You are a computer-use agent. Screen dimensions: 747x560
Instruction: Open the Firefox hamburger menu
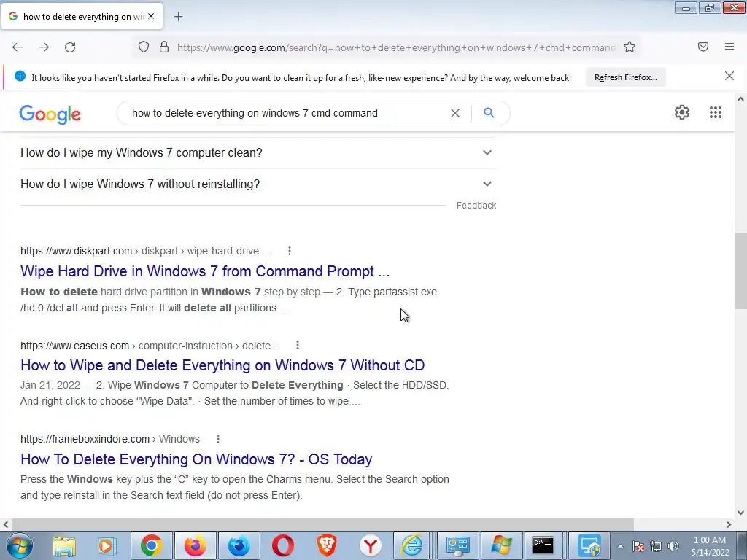[729, 47]
